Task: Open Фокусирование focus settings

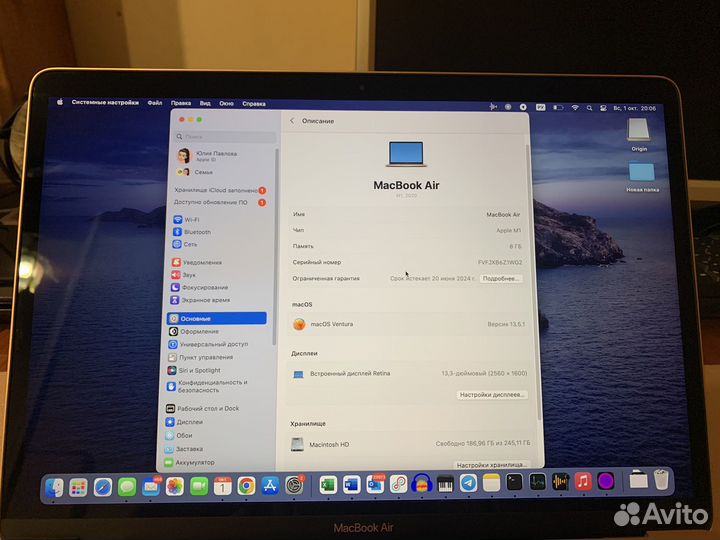Action: tap(199, 287)
